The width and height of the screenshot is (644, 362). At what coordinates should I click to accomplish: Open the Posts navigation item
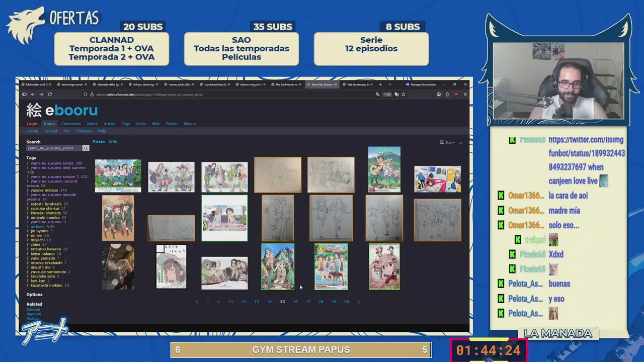(49, 124)
